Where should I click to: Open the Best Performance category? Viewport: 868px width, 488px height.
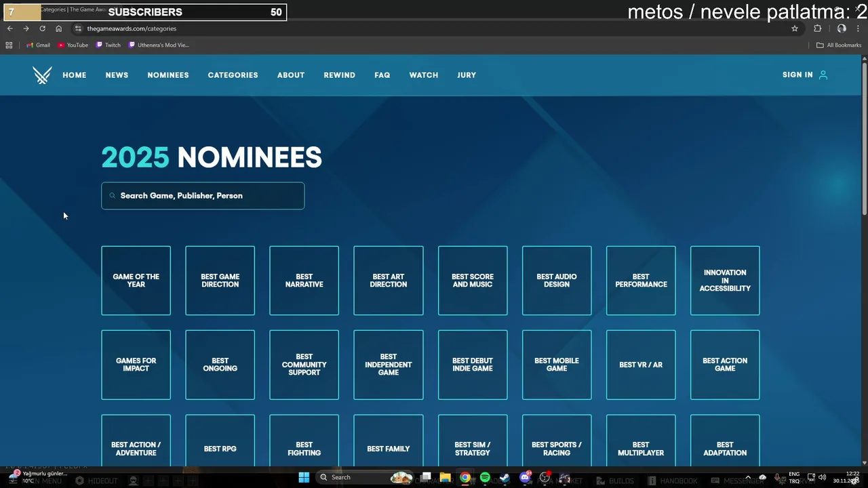tap(641, 281)
